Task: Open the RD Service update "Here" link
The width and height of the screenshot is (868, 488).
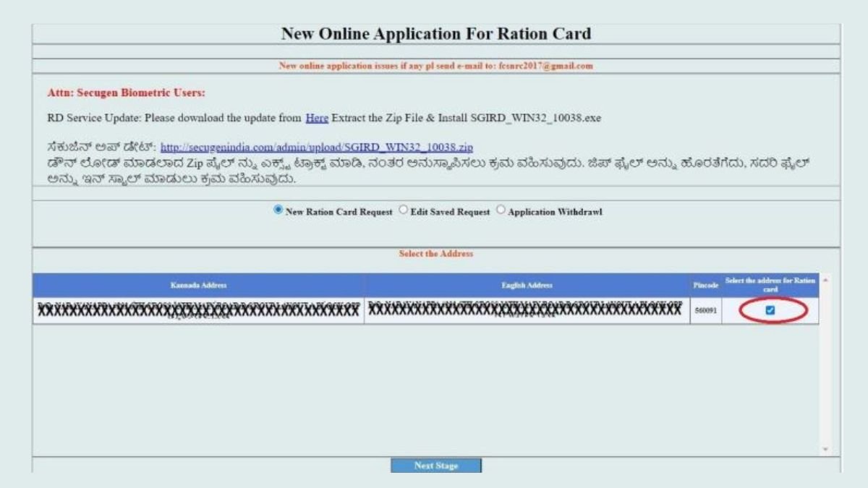Action: pos(316,116)
